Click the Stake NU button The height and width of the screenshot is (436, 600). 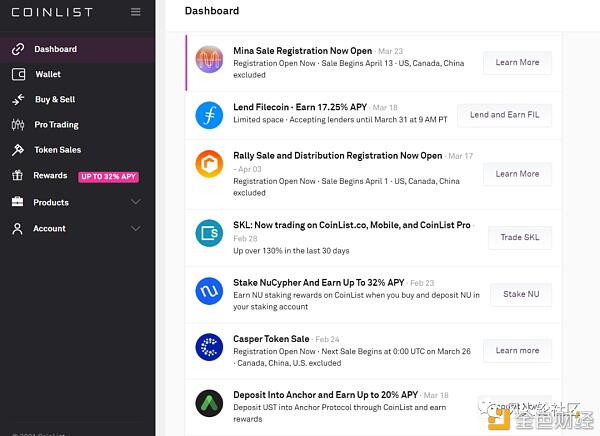click(521, 294)
